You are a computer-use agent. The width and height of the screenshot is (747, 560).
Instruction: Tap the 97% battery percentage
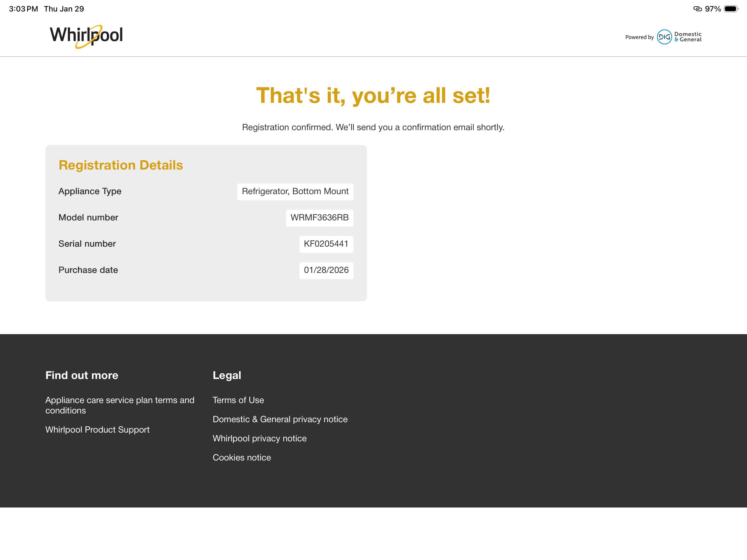point(713,9)
